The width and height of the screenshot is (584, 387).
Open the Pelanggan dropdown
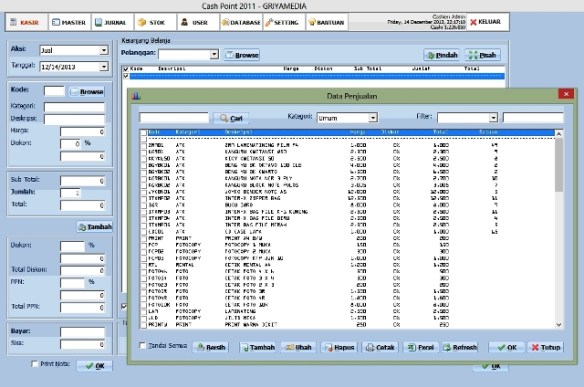coord(214,54)
